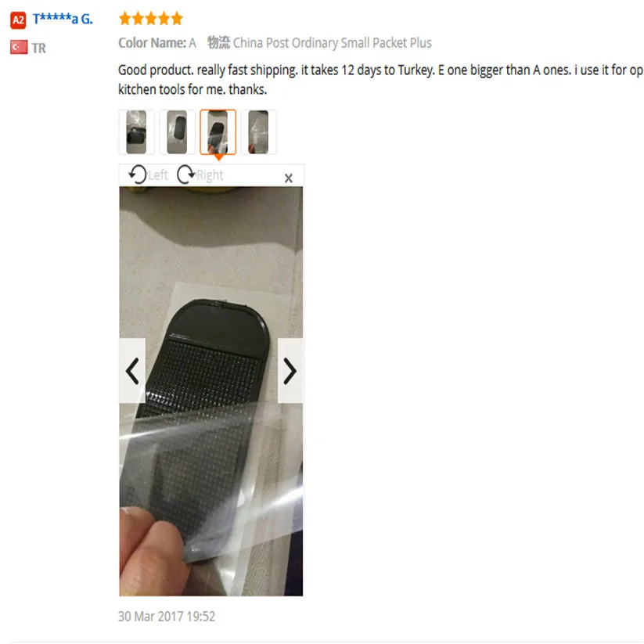644x644 pixels.
Task: Click the 30 Mar 2017 review date
Action: pyautogui.click(x=167, y=616)
